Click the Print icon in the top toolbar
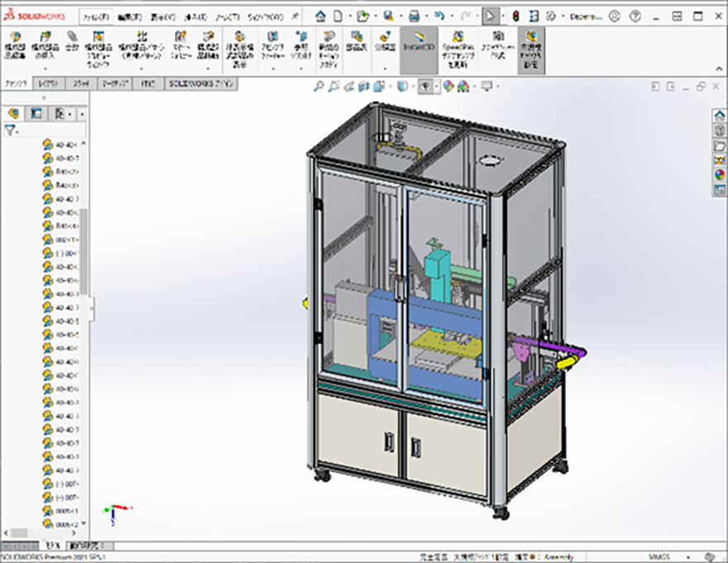 tap(414, 16)
